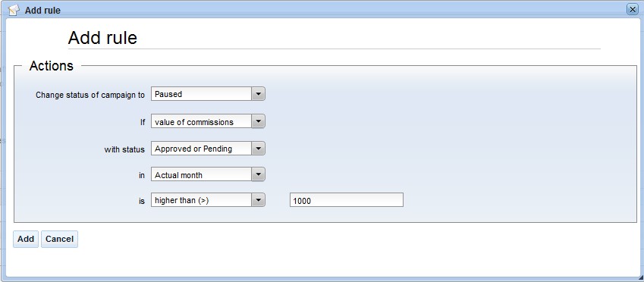Open dropdown arrow next to value of commissions
644x282 pixels.
point(258,121)
